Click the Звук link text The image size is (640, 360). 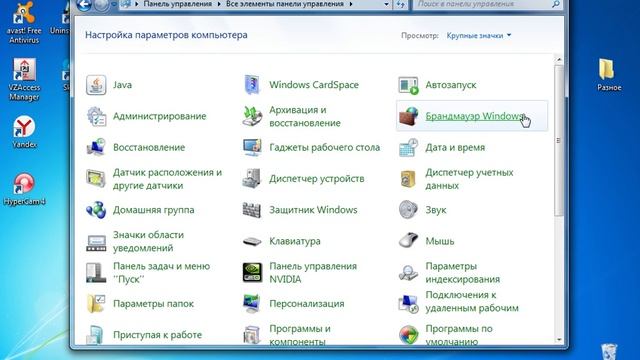436,210
